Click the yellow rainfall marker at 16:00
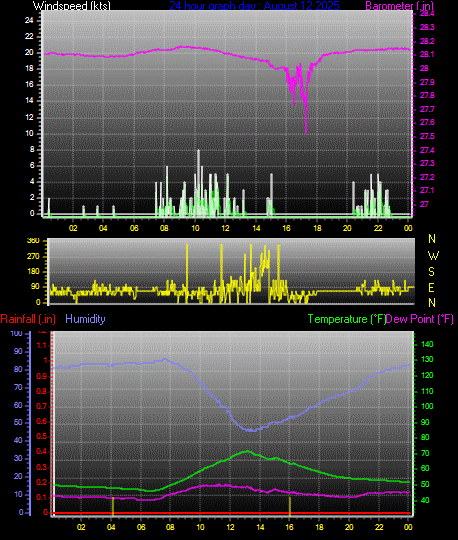458x540 pixels. (290, 506)
